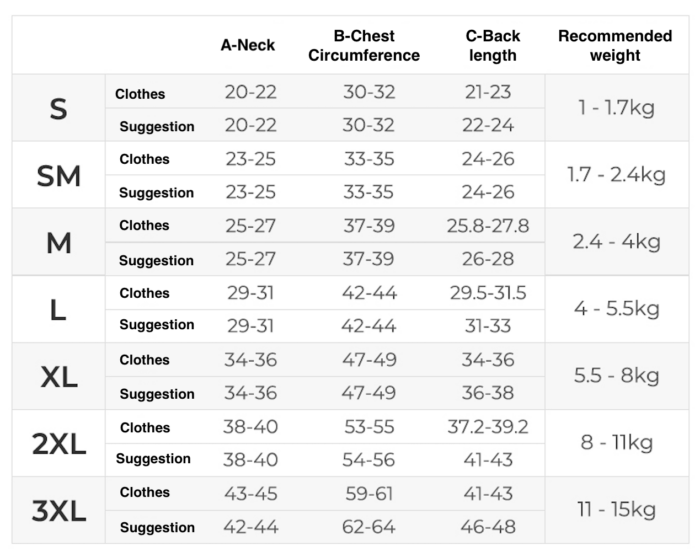Click the B-Chest Circumference column header
The width and height of the screenshot is (700, 557).
click(364, 45)
